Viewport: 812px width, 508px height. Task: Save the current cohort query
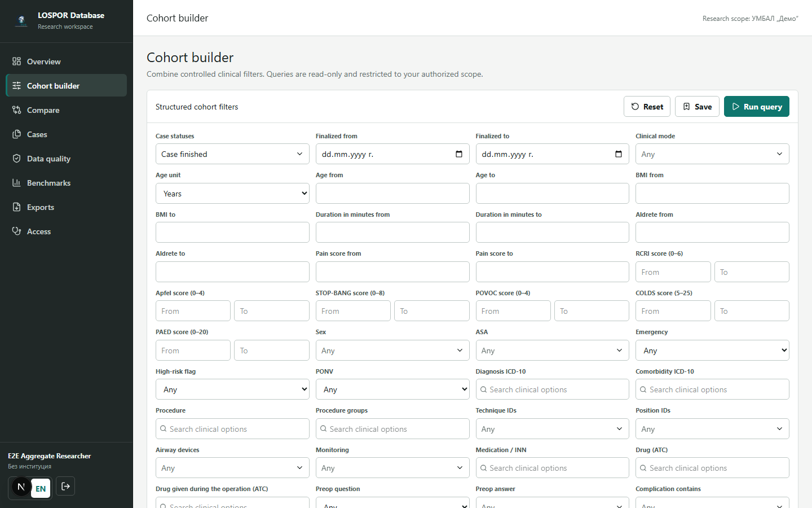pos(697,107)
